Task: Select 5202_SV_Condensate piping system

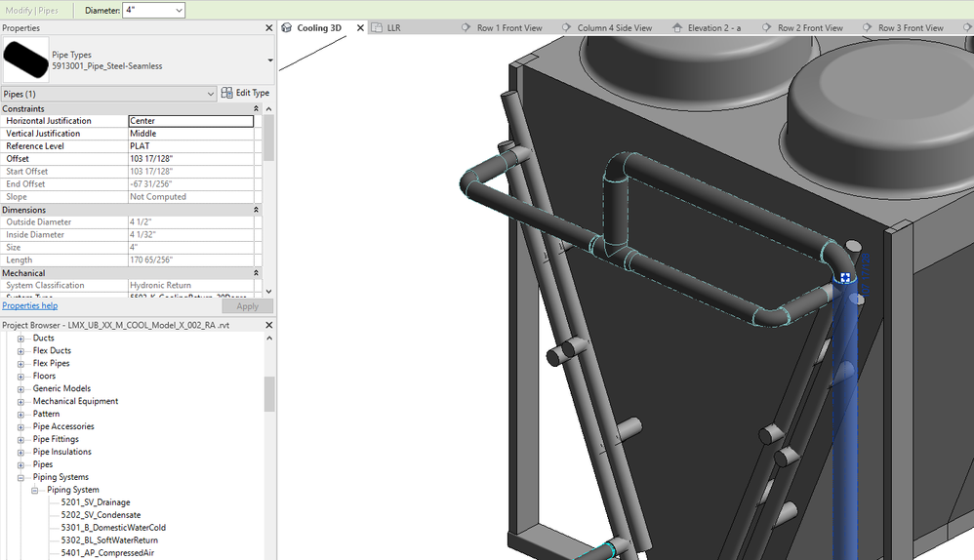Action: [101, 515]
